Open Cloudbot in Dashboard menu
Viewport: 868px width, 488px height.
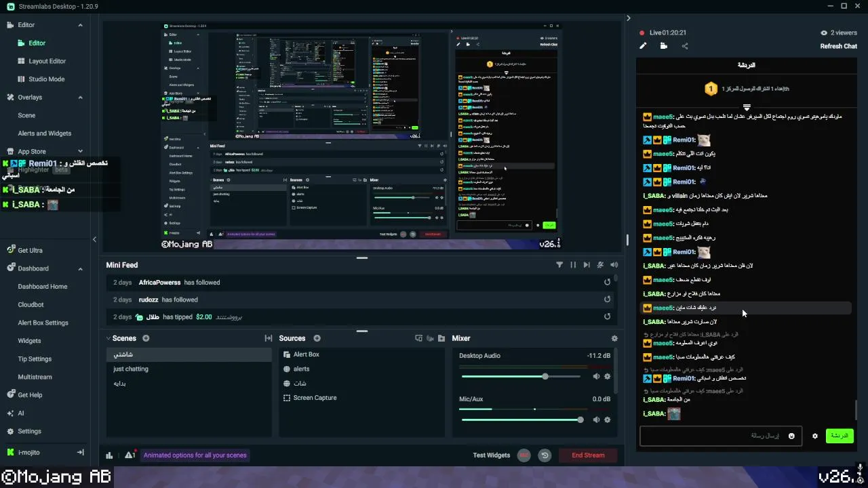tap(31, 305)
